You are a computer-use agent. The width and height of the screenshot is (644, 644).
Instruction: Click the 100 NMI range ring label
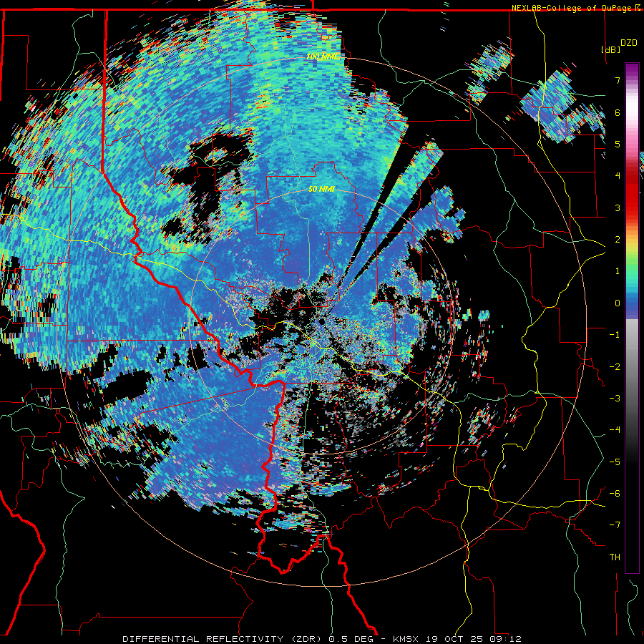point(321,57)
